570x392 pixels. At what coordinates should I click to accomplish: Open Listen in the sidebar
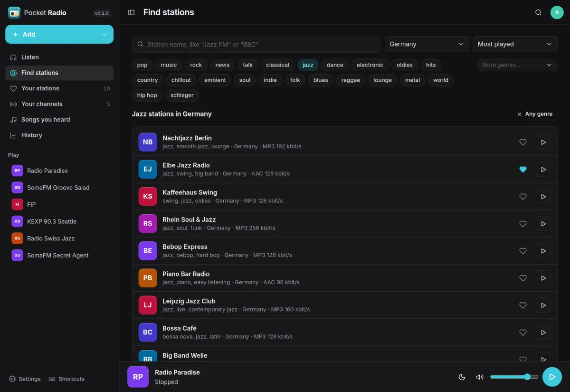(x=59, y=57)
